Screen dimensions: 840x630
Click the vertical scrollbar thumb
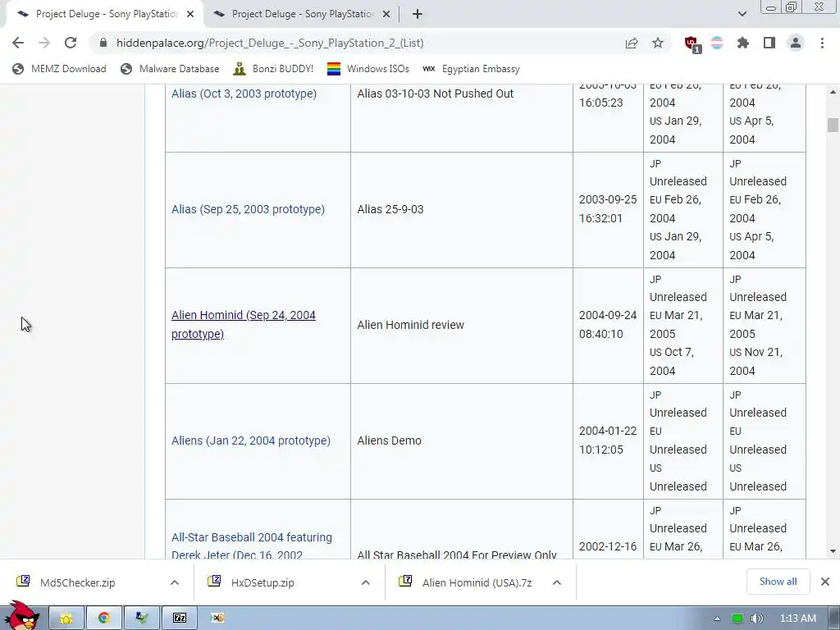point(833,125)
